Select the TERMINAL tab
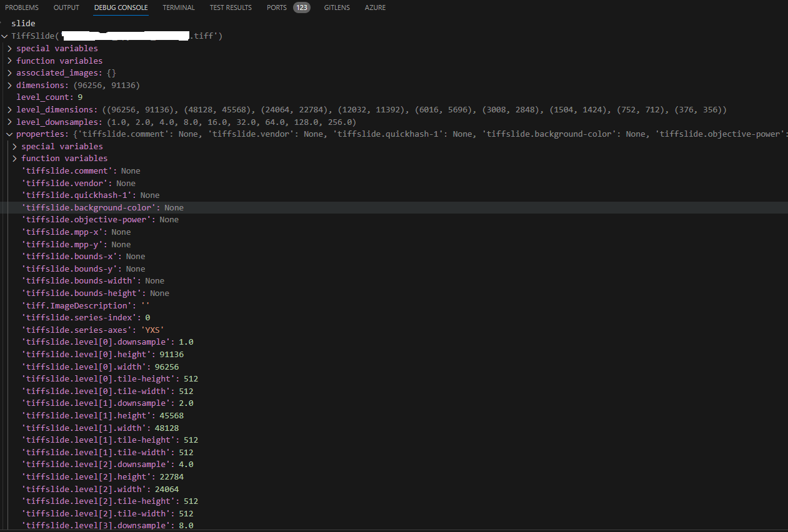 [x=178, y=7]
